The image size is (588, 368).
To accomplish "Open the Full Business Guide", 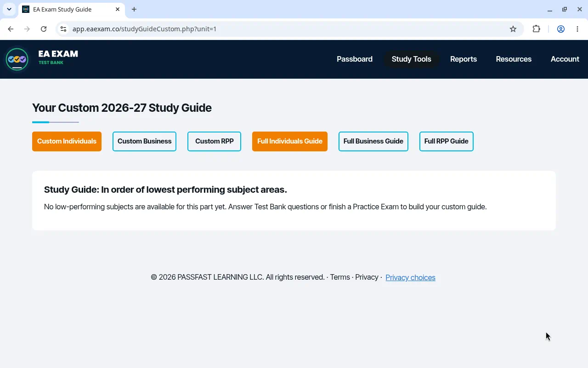I will point(373,141).
